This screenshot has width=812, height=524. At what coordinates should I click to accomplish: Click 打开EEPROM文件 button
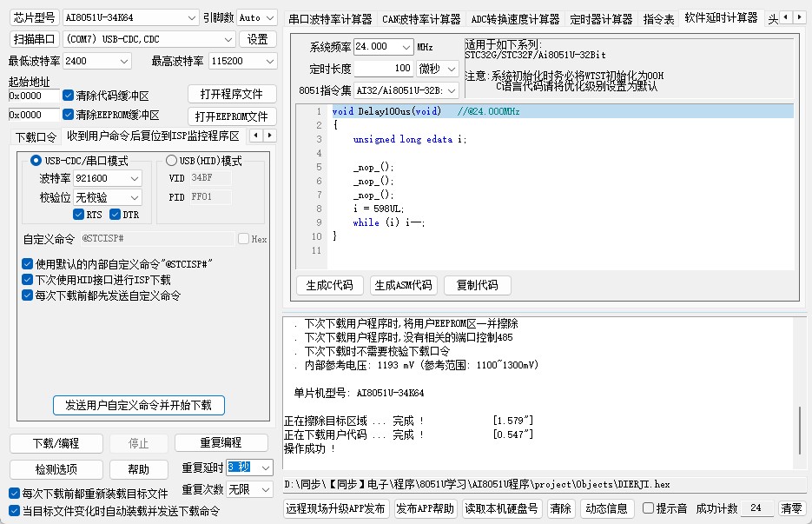232,116
